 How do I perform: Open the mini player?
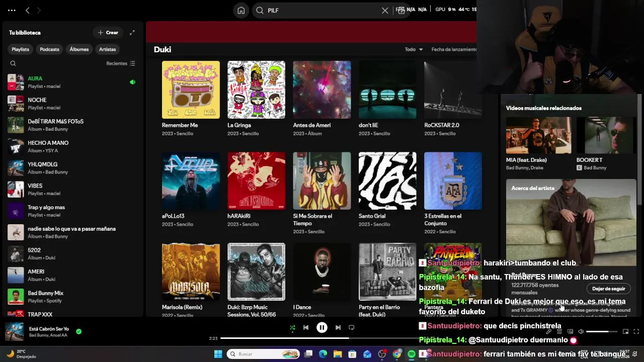(x=625, y=331)
